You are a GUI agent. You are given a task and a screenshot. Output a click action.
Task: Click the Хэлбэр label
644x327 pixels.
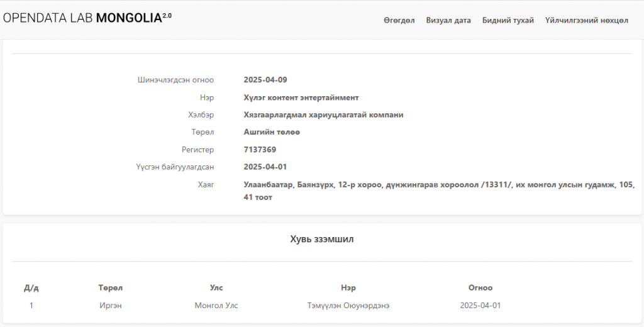(x=201, y=115)
